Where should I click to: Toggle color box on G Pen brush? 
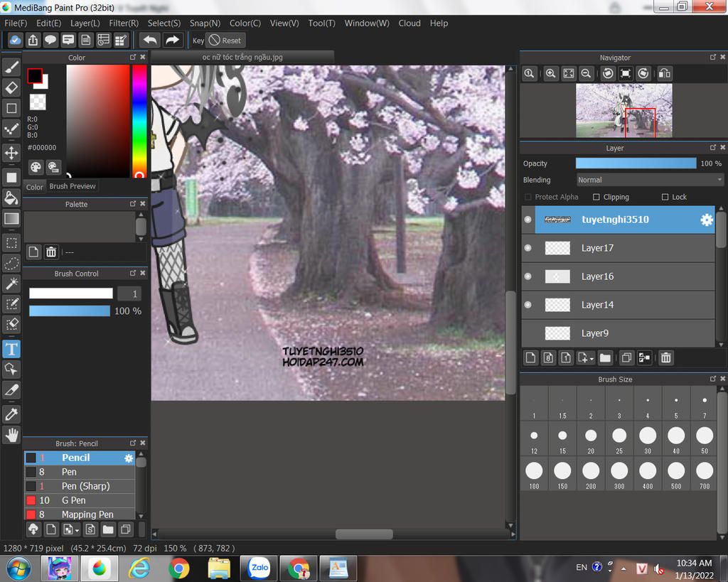[31, 501]
